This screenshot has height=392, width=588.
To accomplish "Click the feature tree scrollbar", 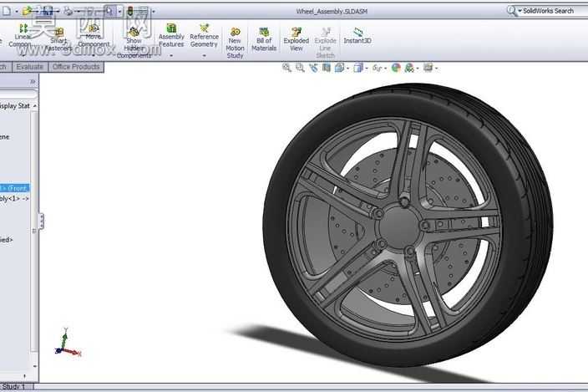I will pyautogui.click(x=35, y=231).
